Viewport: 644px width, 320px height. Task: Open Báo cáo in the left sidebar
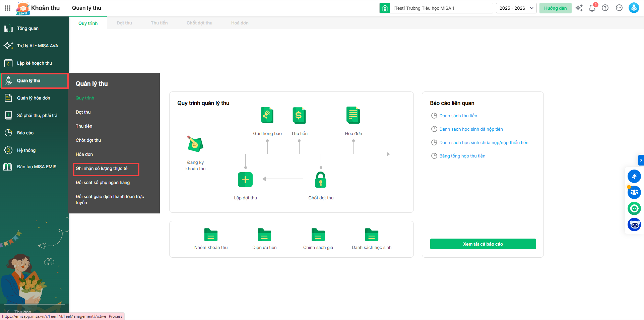[x=25, y=133]
